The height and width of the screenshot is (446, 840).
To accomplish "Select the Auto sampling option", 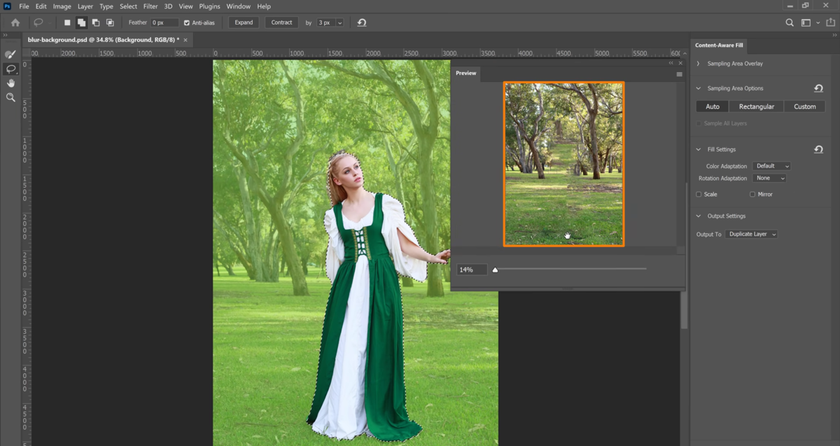I will pos(712,107).
